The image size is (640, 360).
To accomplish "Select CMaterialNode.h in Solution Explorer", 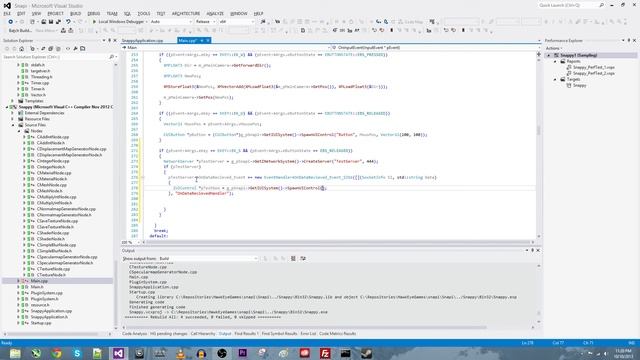I will tap(51, 179).
